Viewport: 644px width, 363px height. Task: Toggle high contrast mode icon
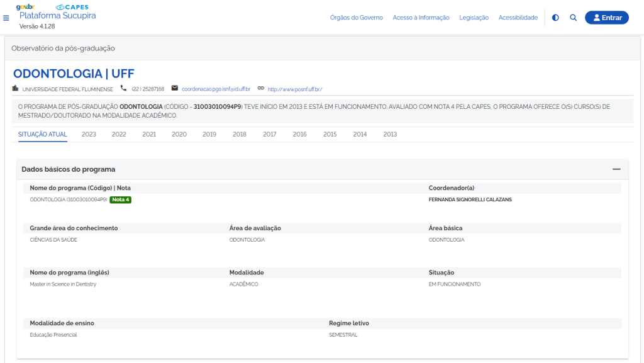[555, 18]
